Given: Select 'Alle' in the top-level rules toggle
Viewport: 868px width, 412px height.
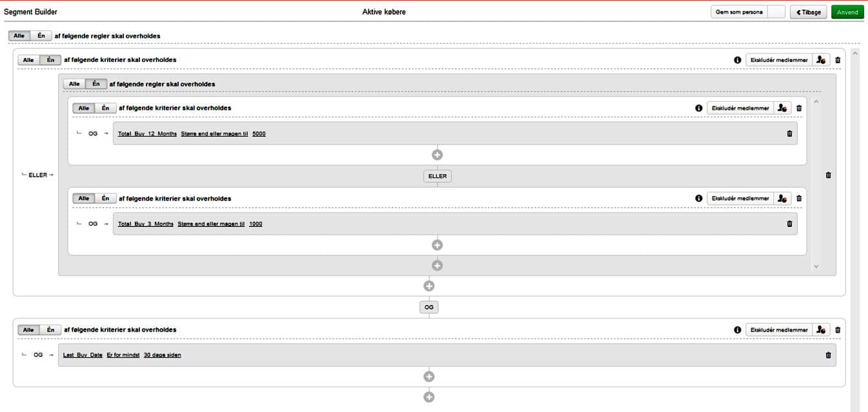Looking at the screenshot, I should (19, 35).
